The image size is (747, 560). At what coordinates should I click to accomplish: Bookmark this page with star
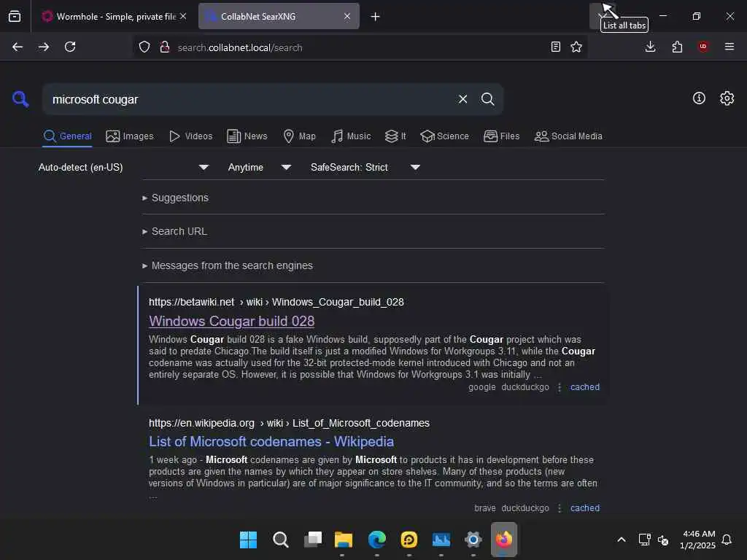pos(576,47)
